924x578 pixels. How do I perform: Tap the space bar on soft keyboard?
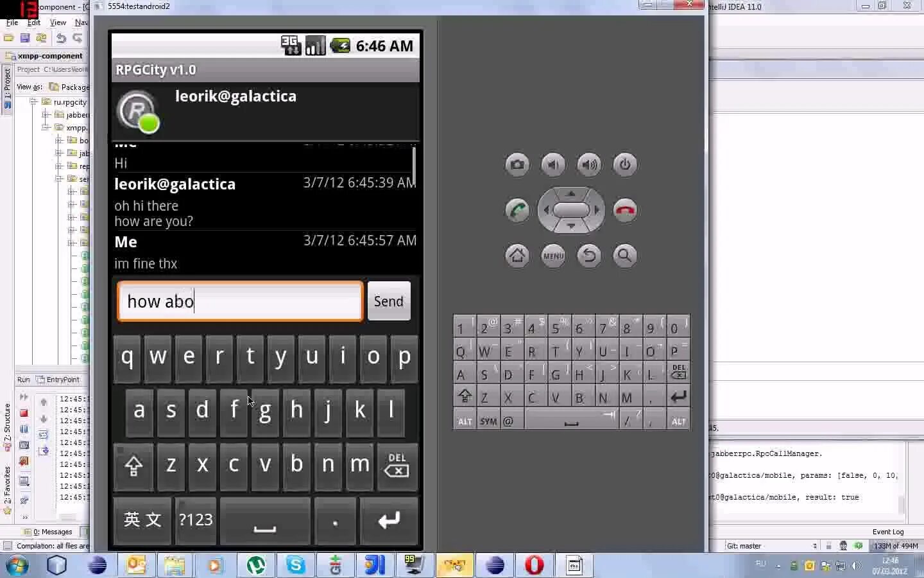[x=265, y=520]
